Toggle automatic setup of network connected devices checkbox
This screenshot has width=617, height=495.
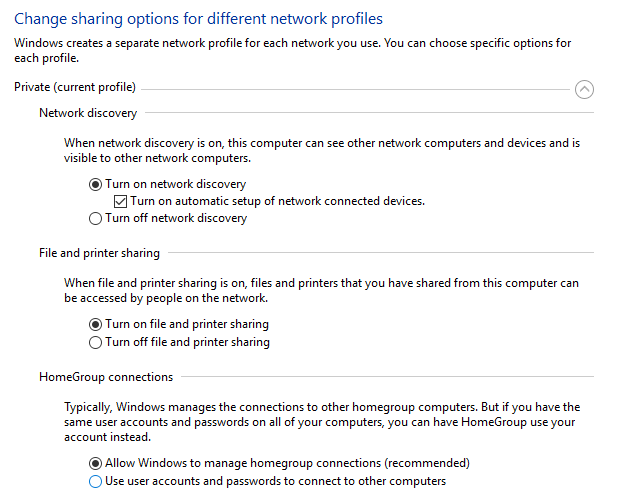pyautogui.click(x=121, y=201)
